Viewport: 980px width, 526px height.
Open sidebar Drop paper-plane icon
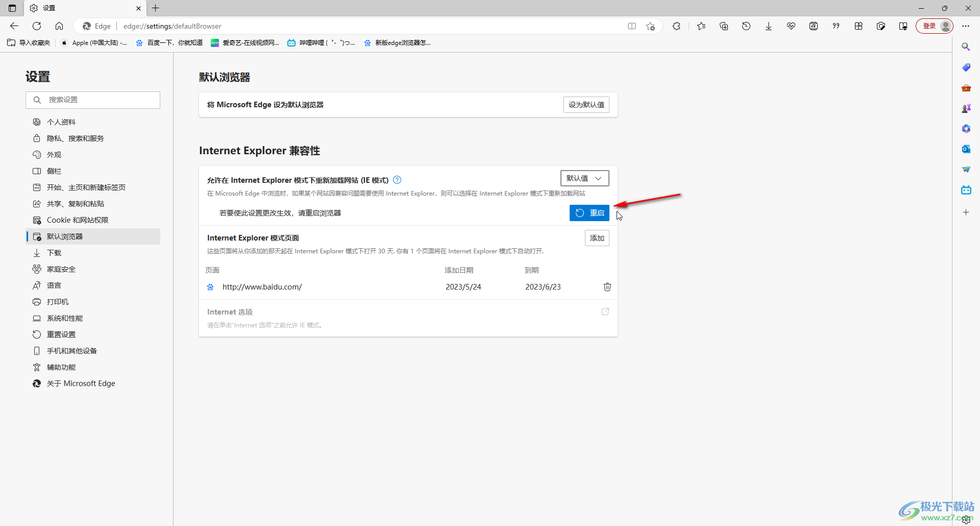966,170
